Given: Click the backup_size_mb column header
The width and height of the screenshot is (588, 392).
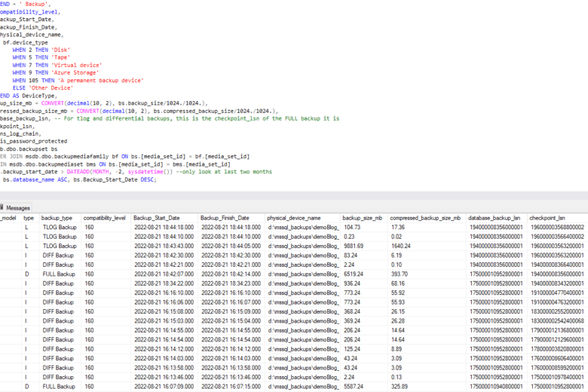Looking at the screenshot, I should click(x=363, y=218).
